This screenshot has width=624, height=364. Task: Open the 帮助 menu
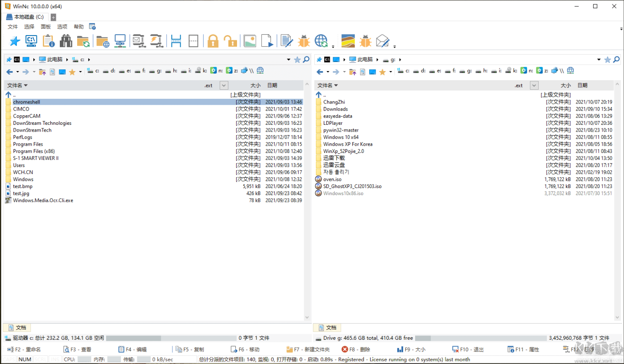pos(78,27)
